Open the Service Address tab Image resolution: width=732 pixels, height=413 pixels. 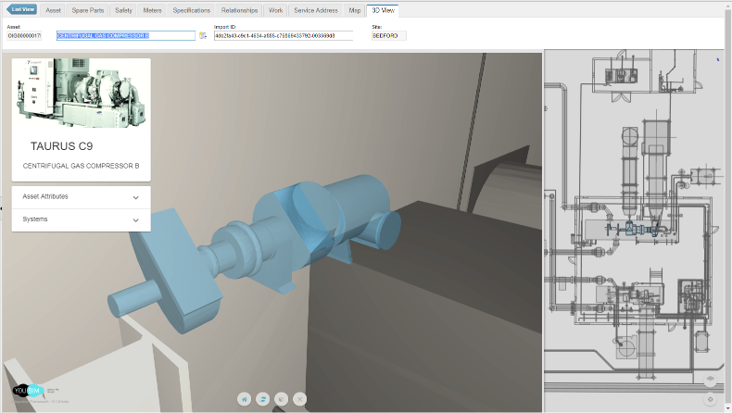coord(316,10)
